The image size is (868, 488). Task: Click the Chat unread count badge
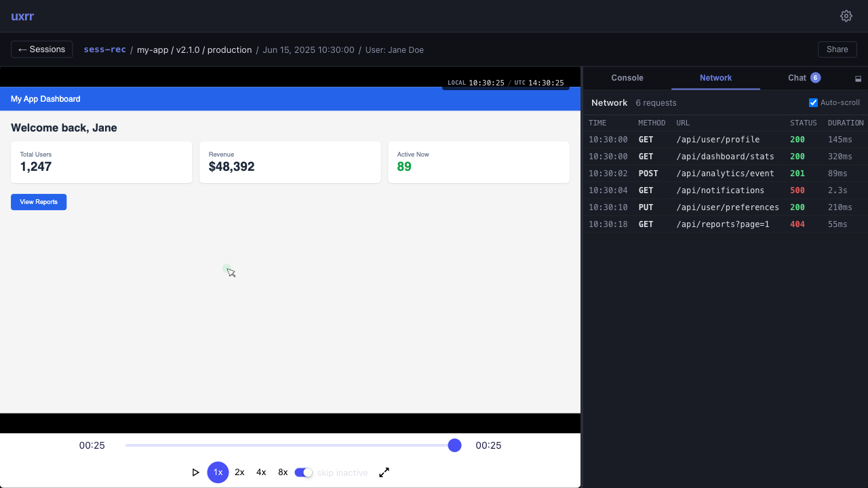coord(816,78)
